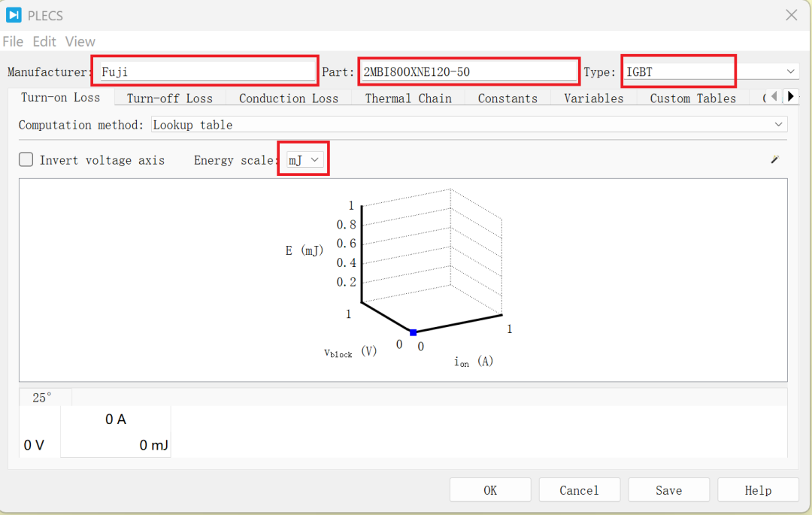812x515 pixels.
Task: Close the PLECS dialog window
Action: coord(791,15)
